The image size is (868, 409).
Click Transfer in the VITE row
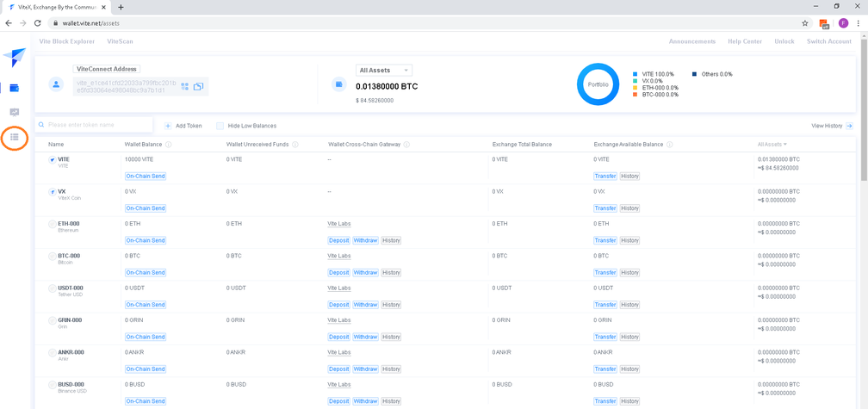[605, 176]
